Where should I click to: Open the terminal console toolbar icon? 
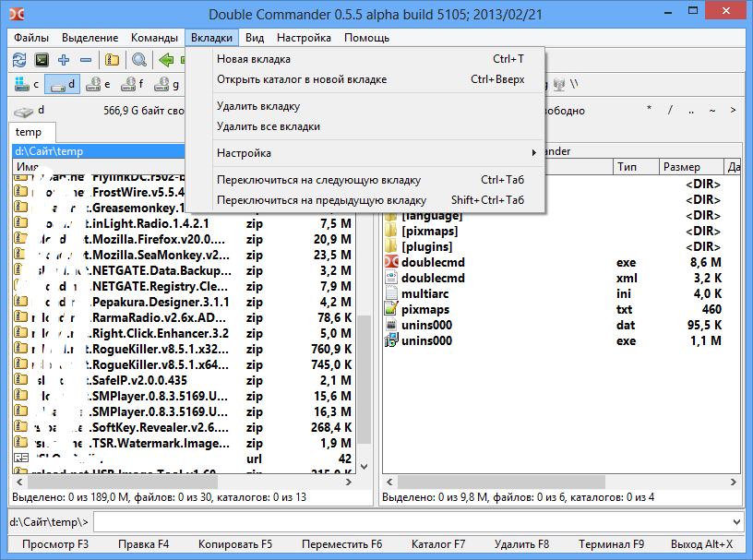coord(42,60)
